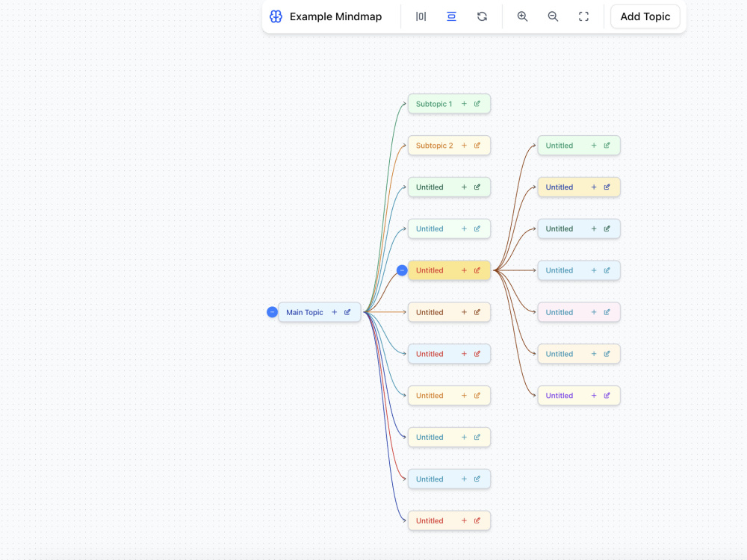Click the Example Mindmap title
Screen dimensions: 747x560
pos(335,16)
